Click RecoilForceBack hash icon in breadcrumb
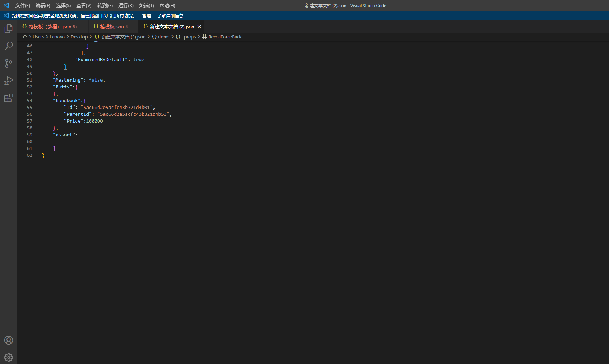Viewport: 609px width, 364px height. (x=205, y=37)
